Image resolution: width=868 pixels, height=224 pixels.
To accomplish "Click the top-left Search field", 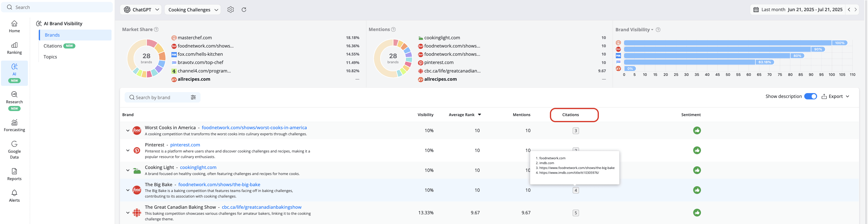I will [x=57, y=7].
